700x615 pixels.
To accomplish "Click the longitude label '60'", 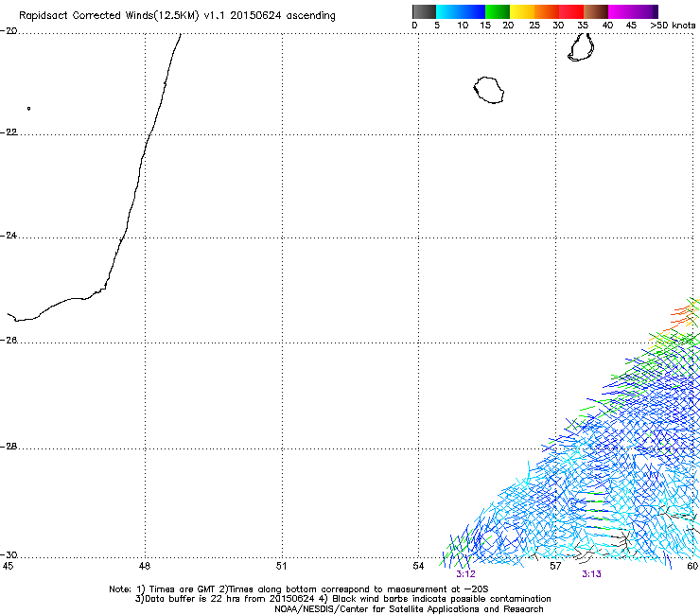I will tap(692, 567).
